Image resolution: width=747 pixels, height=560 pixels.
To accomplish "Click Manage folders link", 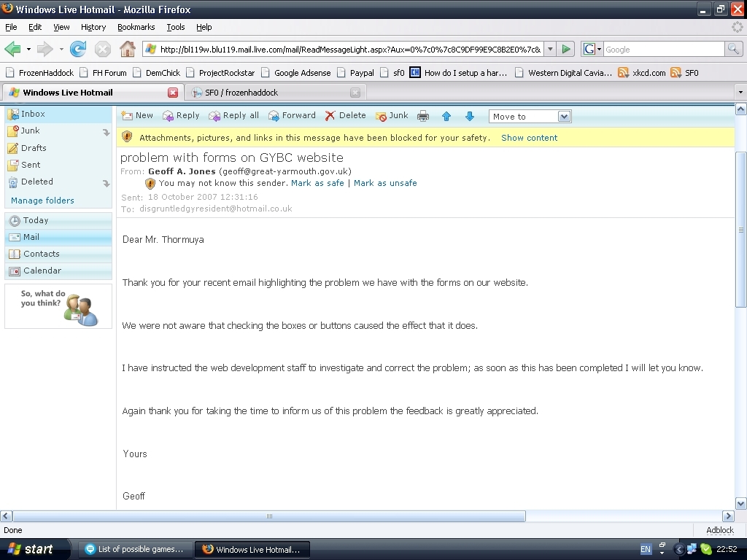I will pyautogui.click(x=42, y=201).
